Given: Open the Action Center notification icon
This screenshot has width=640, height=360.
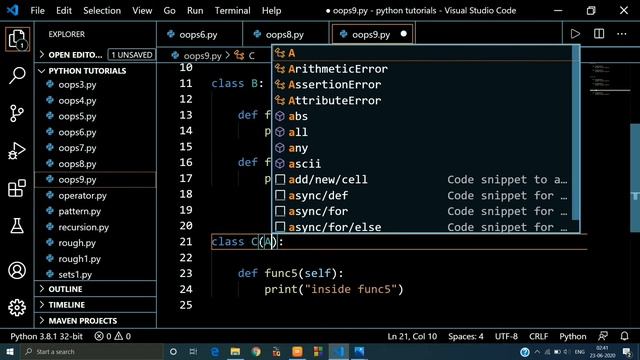Looking at the screenshot, I should click(627, 351).
